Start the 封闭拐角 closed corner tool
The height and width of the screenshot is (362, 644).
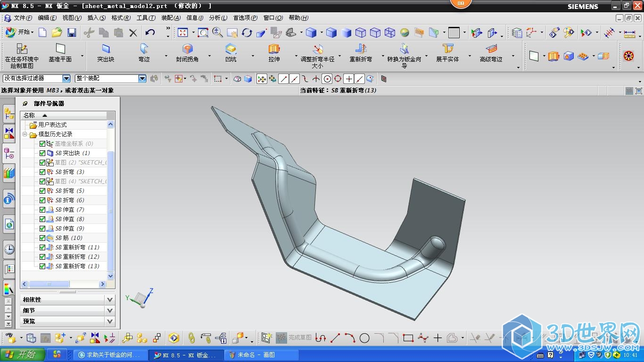coord(187,53)
